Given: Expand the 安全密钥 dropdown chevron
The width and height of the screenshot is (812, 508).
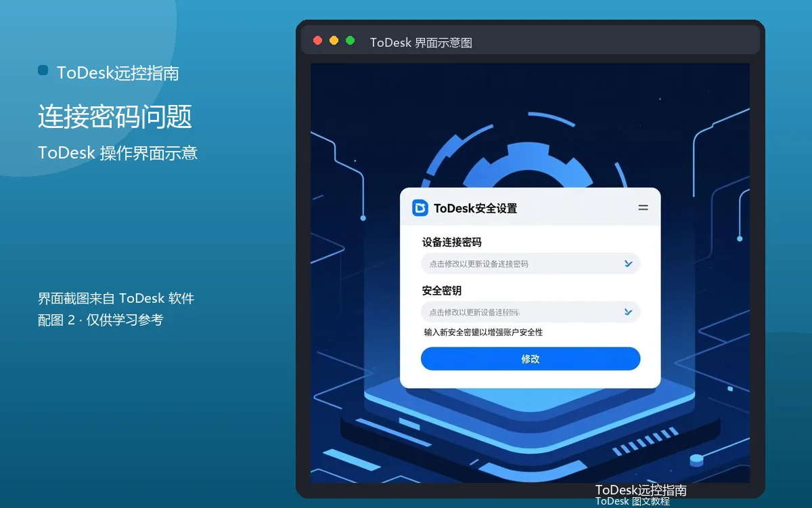Looking at the screenshot, I should tap(628, 312).
